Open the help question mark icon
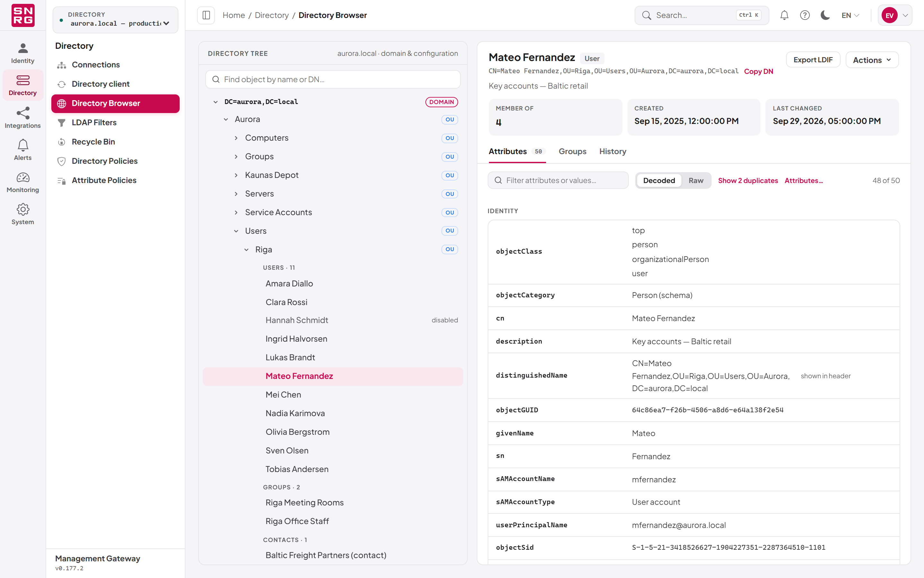 coord(805,15)
